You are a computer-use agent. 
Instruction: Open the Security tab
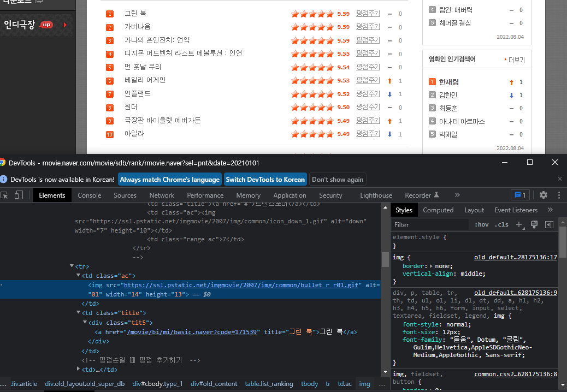(x=330, y=195)
